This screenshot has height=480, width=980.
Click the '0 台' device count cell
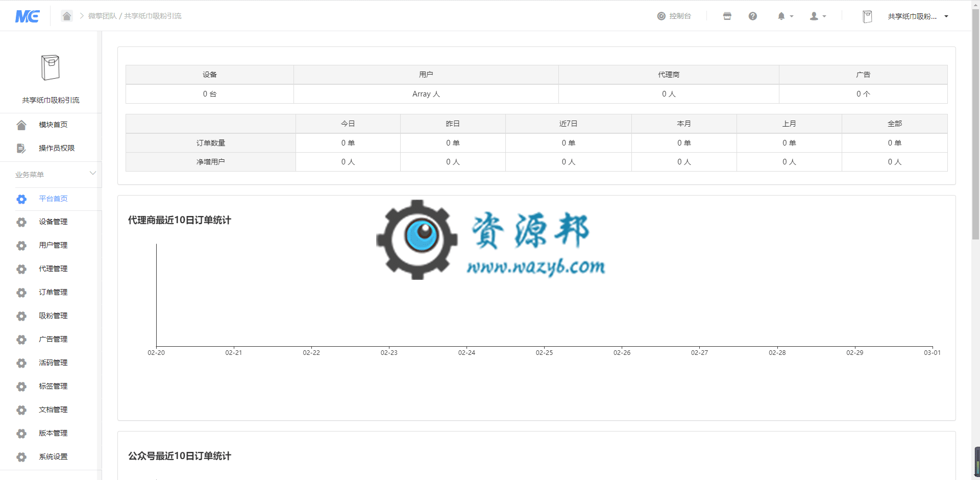(210, 94)
